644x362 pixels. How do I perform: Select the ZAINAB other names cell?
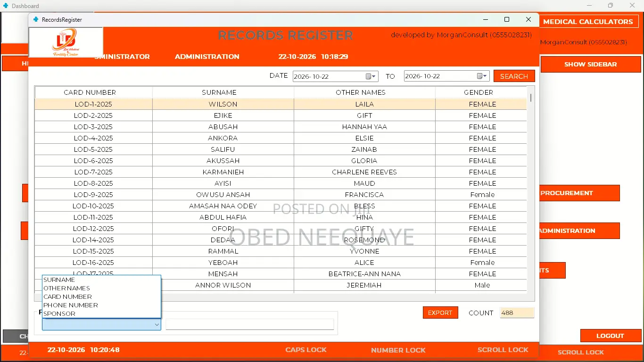pyautogui.click(x=364, y=149)
